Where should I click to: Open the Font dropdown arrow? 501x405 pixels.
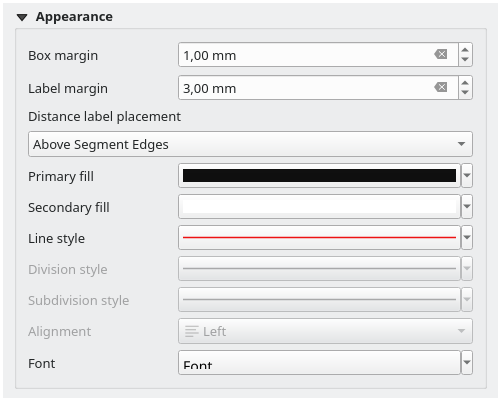pyautogui.click(x=467, y=363)
